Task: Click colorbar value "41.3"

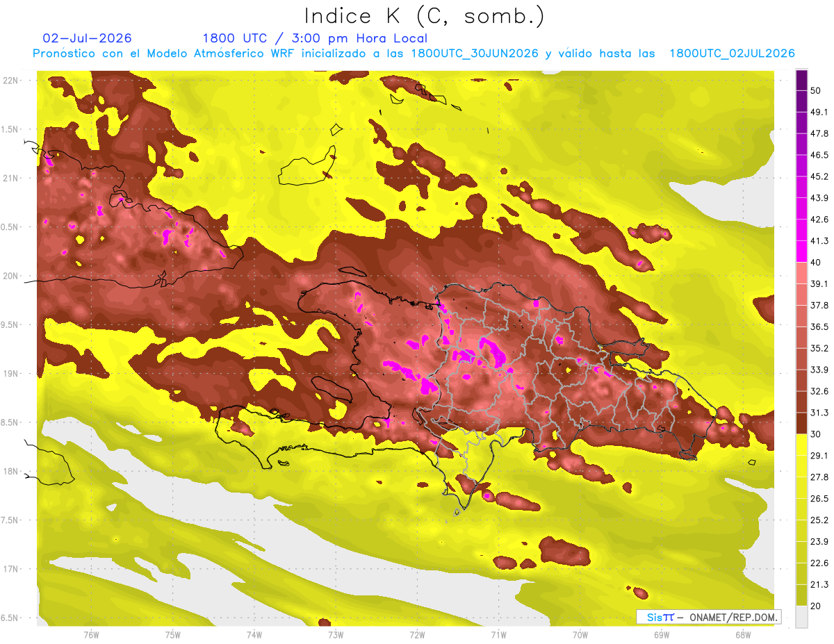Action: [819, 241]
